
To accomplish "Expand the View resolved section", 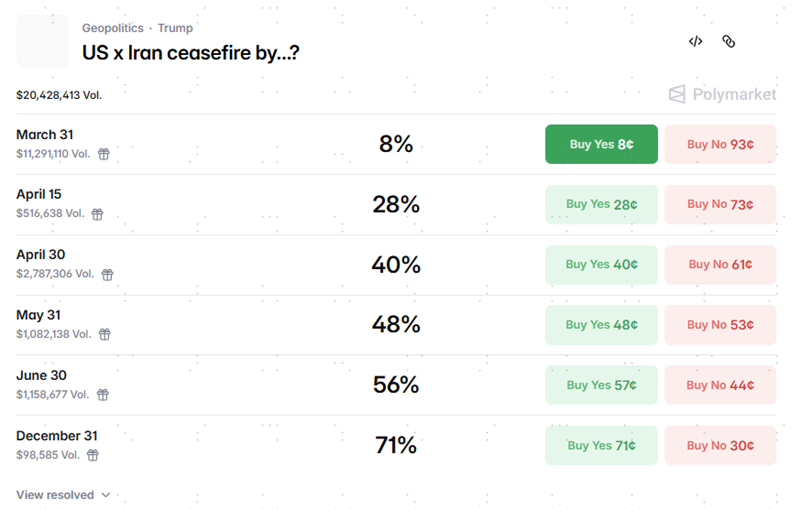I will click(63, 495).
